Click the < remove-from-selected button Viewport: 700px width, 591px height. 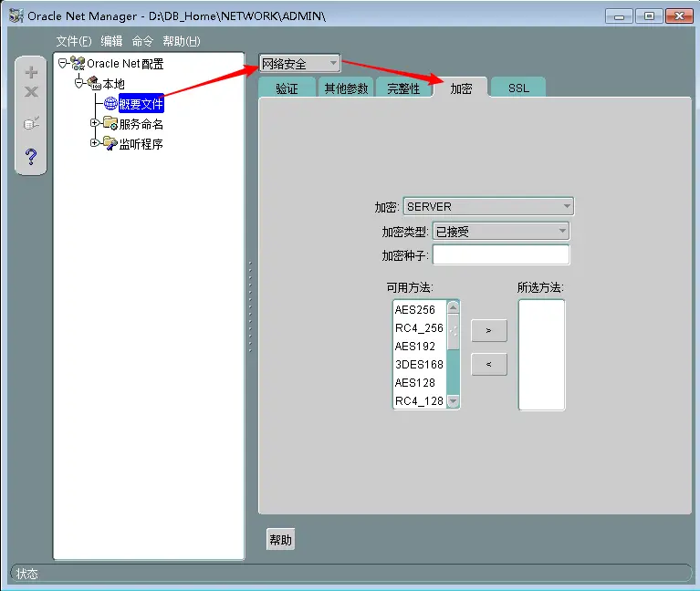pyautogui.click(x=489, y=365)
